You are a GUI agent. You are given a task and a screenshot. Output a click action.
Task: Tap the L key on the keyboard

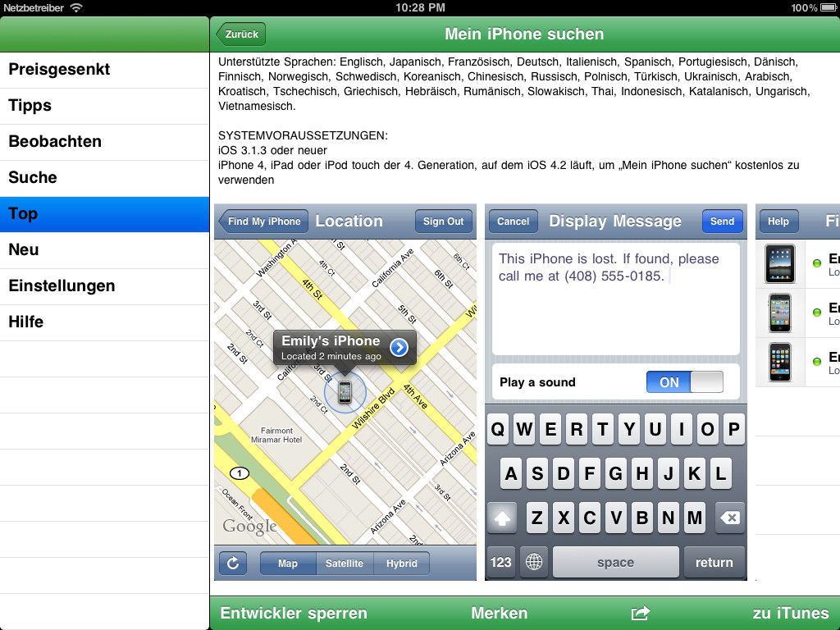click(x=720, y=473)
